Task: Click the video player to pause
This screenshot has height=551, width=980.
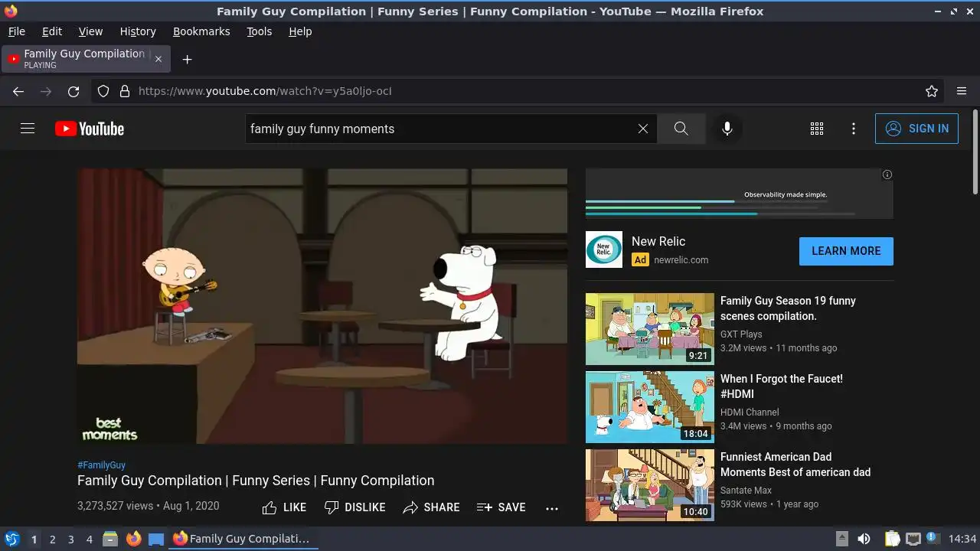Action: pos(322,306)
